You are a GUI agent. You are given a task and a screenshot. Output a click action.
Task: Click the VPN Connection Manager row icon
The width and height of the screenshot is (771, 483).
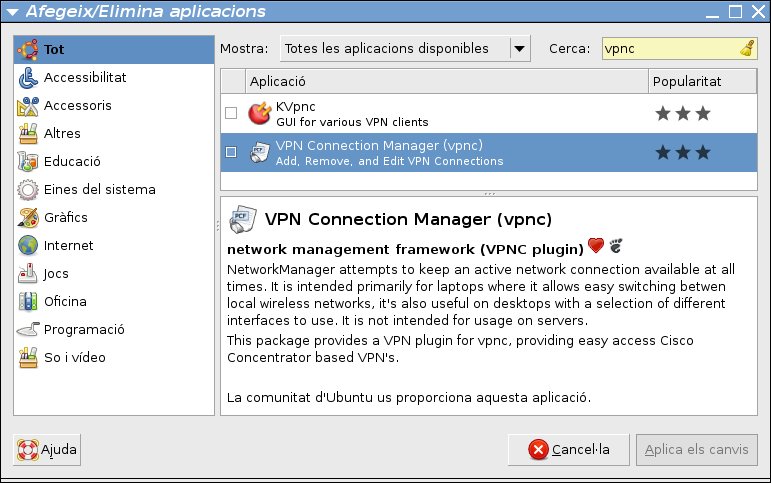(x=260, y=152)
